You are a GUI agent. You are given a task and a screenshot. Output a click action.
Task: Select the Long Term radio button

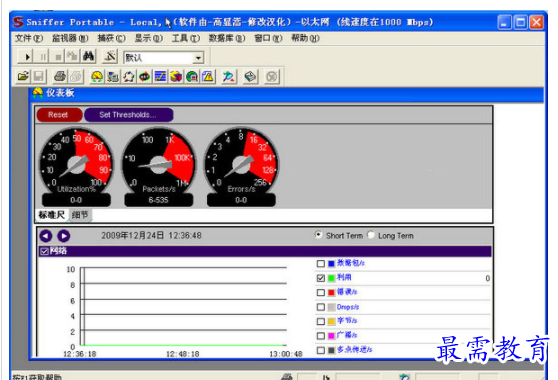click(371, 235)
